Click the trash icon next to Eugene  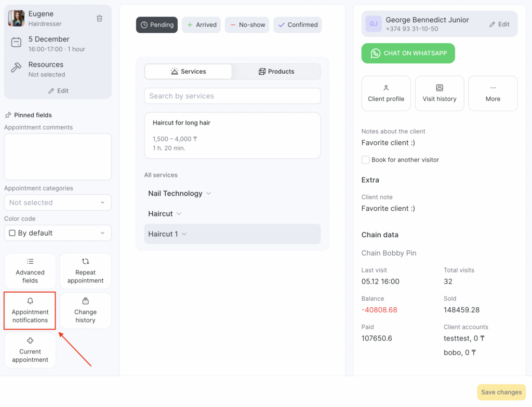coord(99,18)
